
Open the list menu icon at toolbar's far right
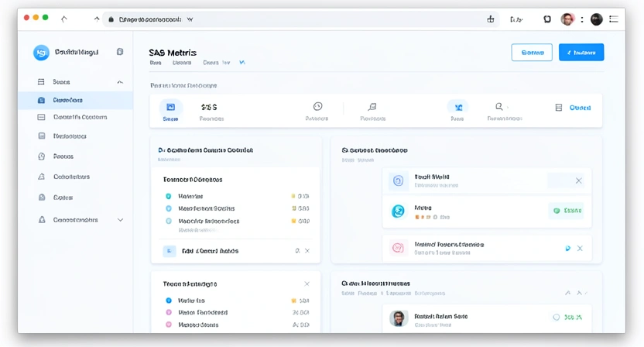(x=614, y=19)
